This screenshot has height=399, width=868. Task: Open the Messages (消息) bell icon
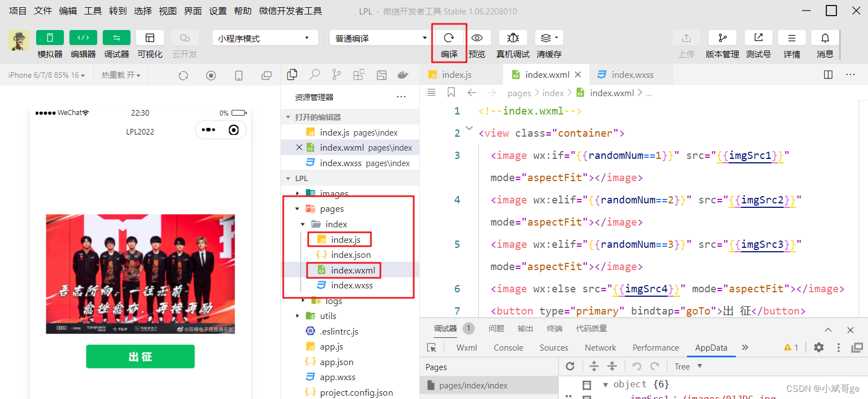click(825, 38)
